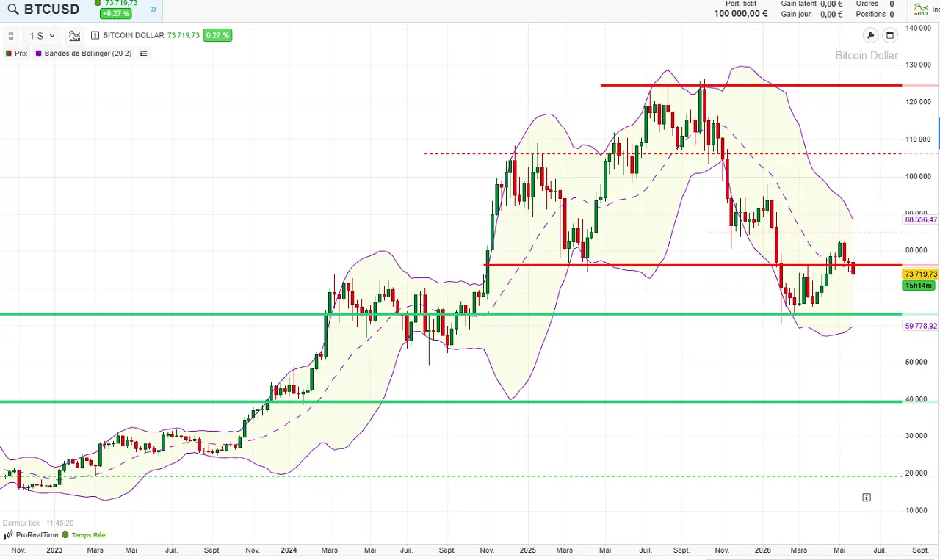Image resolution: width=940 pixels, height=560 pixels.
Task: Click the 88 556,47 upper band label
Action: (x=921, y=219)
